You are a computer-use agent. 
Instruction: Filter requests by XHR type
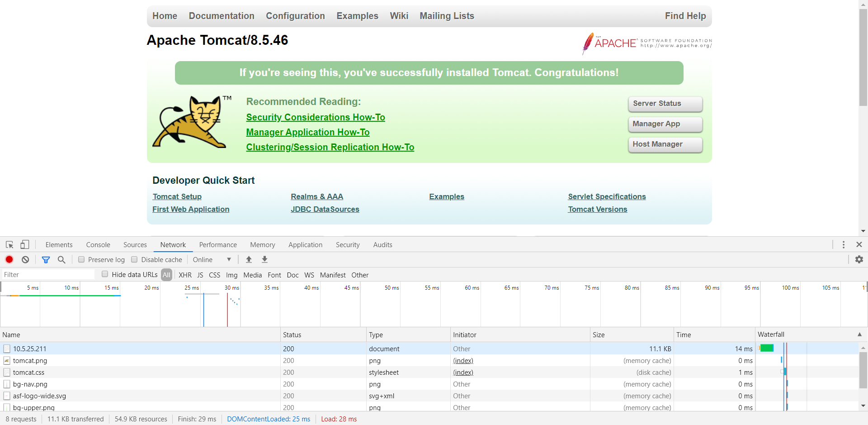[185, 275]
